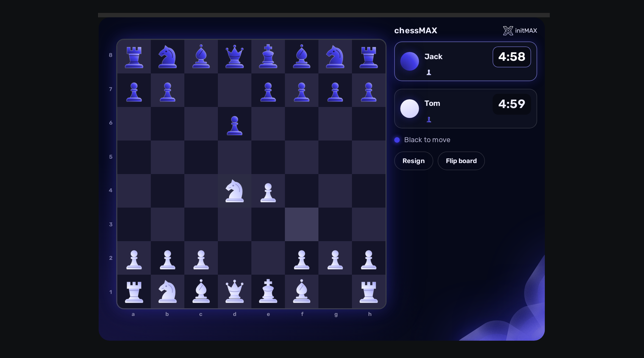Image resolution: width=644 pixels, height=358 pixels.
Task: Click Jack's 4:58 clock
Action: 512,57
